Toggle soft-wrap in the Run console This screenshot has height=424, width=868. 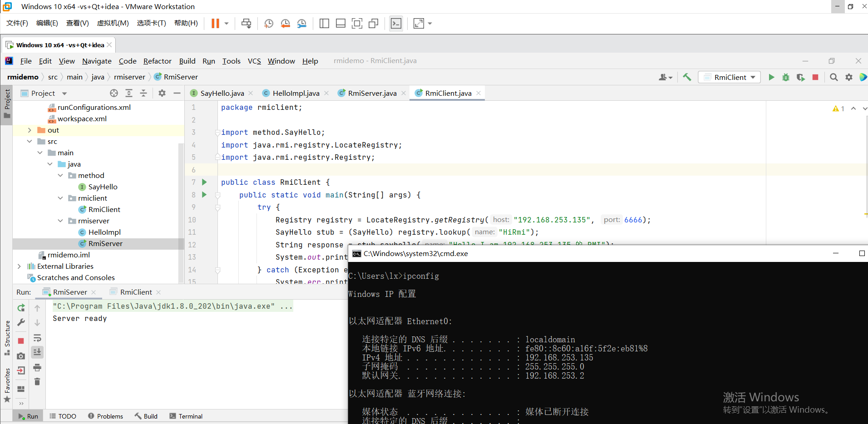37,338
